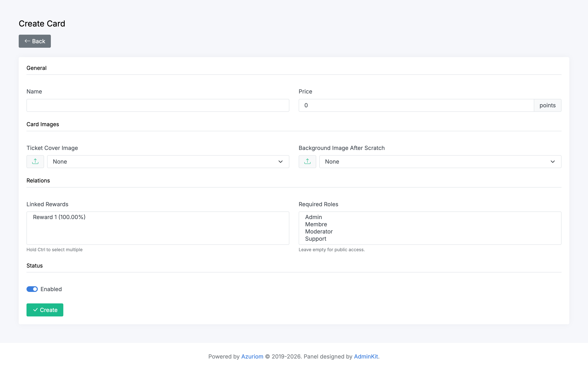Focus the Name text field
This screenshot has width=588, height=370.
157,105
